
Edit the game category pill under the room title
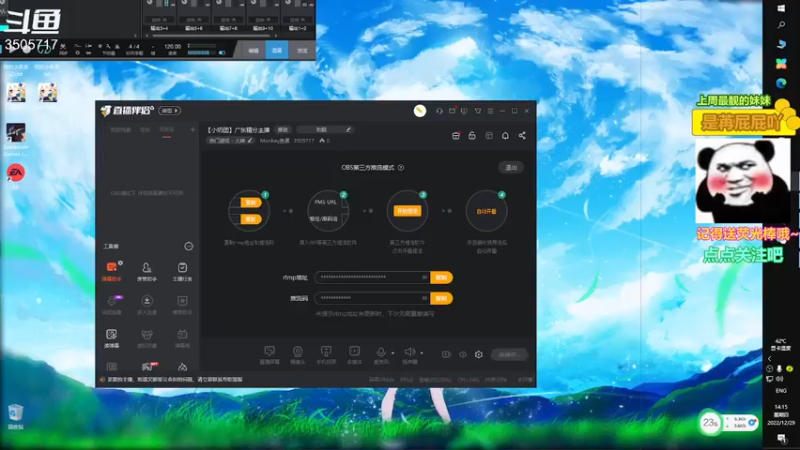point(230,141)
